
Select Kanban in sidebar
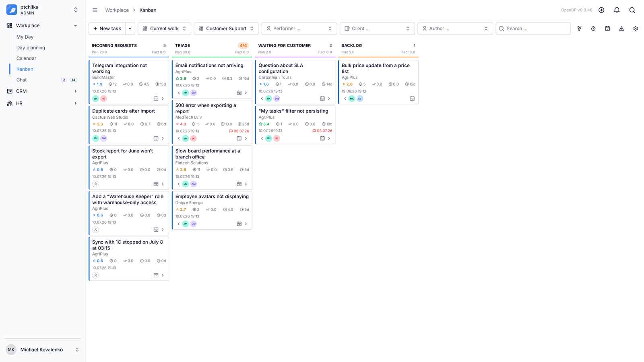(25, 69)
